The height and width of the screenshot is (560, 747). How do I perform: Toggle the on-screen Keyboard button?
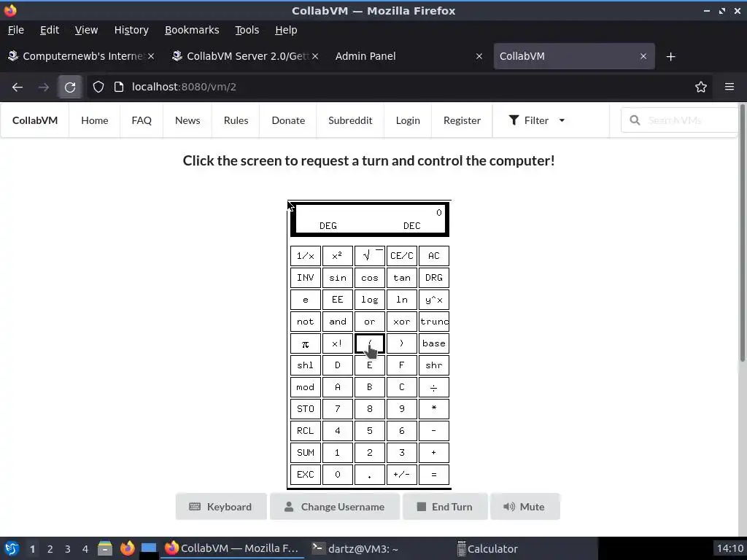coord(221,507)
